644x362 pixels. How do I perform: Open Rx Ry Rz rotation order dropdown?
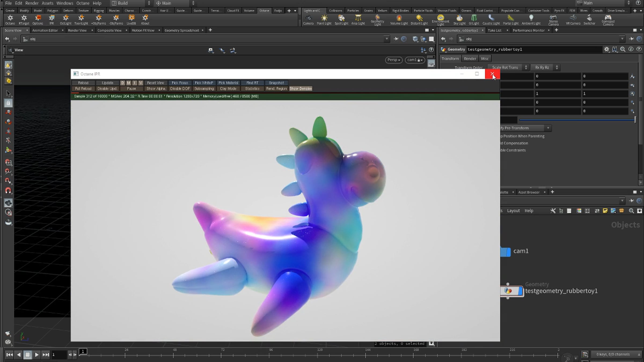pos(545,68)
